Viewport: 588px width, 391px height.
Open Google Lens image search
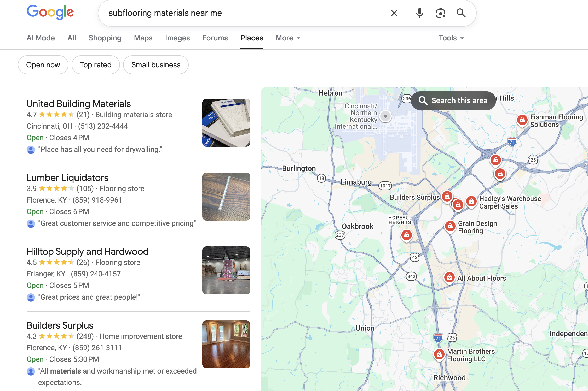[x=440, y=13]
